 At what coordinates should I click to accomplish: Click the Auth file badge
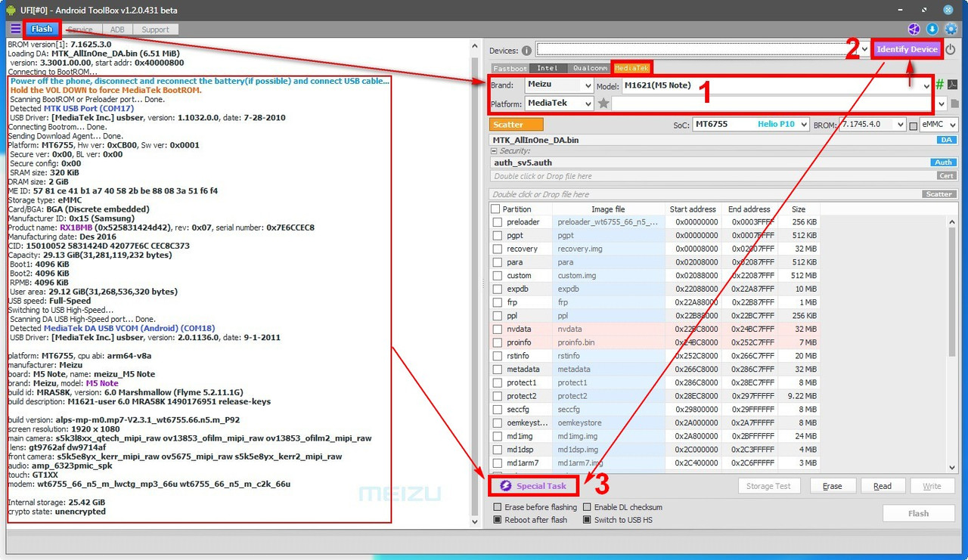pos(943,162)
